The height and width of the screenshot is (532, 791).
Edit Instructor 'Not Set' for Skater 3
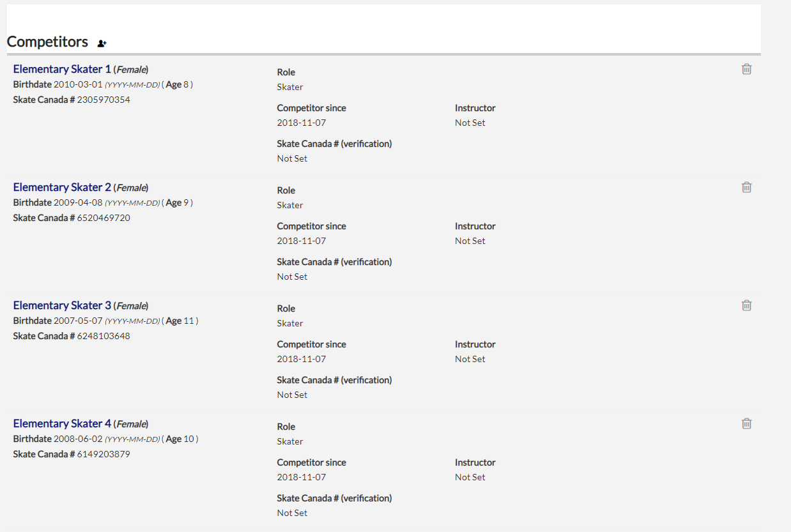click(470, 359)
